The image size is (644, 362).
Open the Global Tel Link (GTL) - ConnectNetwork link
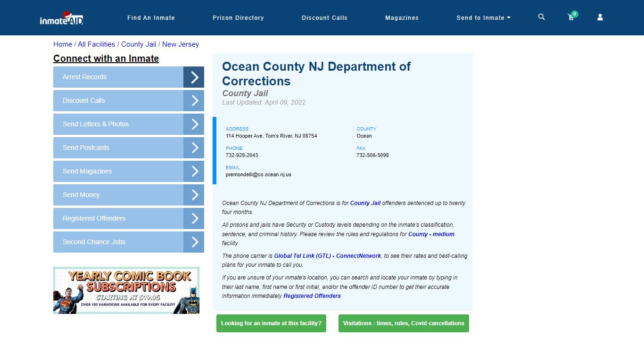pyautogui.click(x=328, y=256)
